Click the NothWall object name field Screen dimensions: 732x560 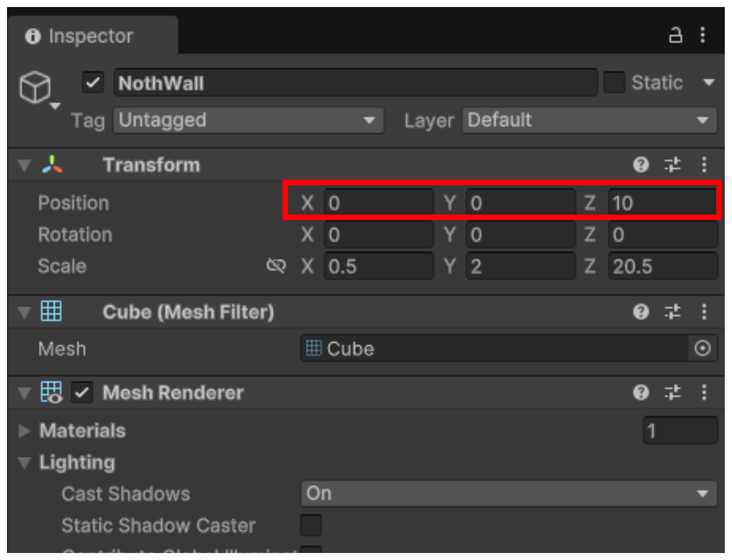coord(355,83)
